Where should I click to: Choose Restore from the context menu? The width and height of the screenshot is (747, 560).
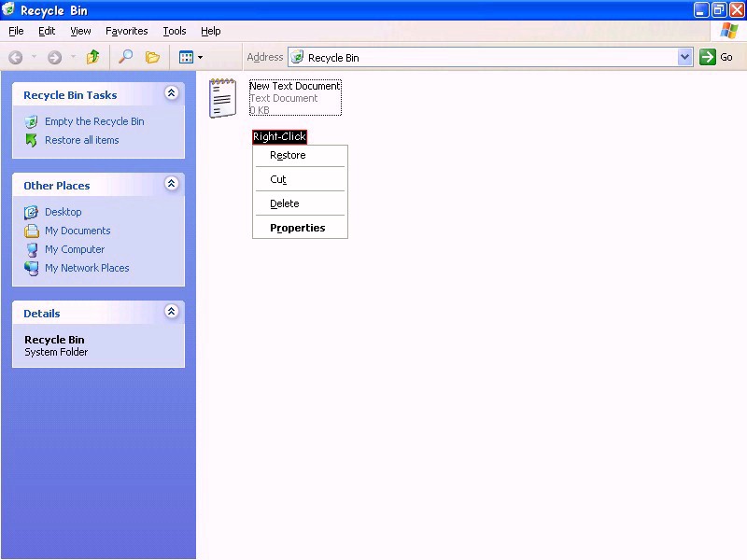pos(300,155)
